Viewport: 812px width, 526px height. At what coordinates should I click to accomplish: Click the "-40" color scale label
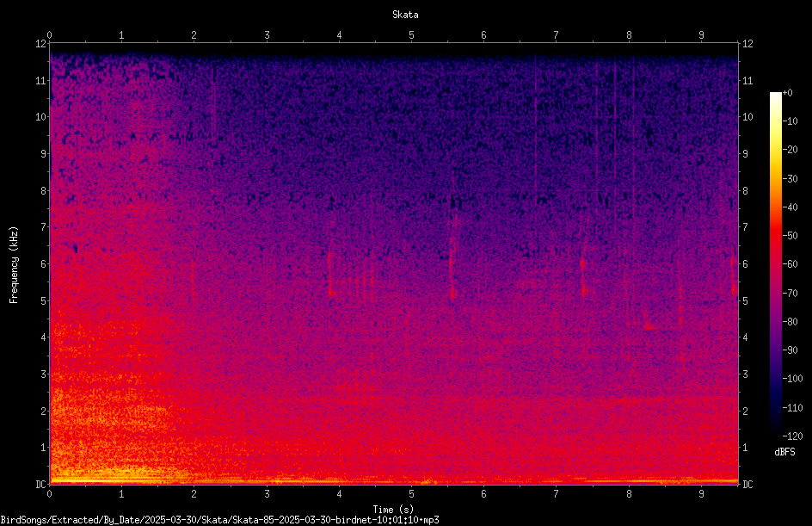pyautogui.click(x=790, y=207)
